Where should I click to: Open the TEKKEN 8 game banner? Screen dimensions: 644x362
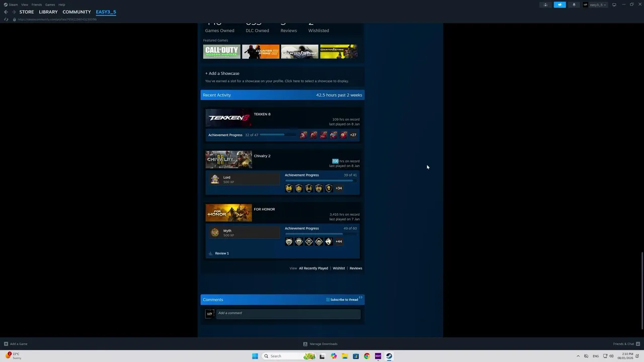(229, 118)
